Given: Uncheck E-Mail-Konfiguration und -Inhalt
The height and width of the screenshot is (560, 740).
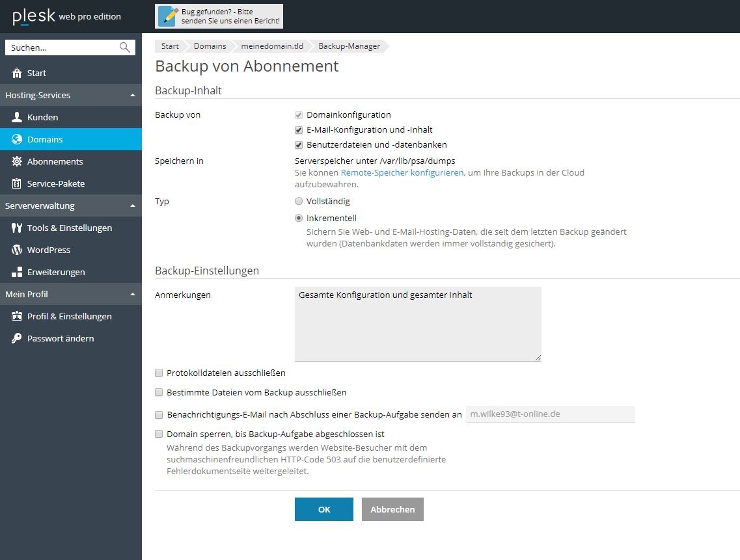Looking at the screenshot, I should (299, 130).
